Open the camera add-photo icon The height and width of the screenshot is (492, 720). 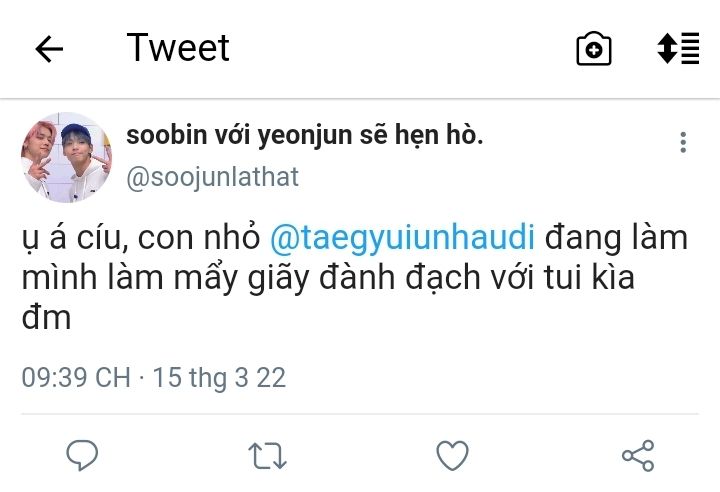(x=593, y=49)
